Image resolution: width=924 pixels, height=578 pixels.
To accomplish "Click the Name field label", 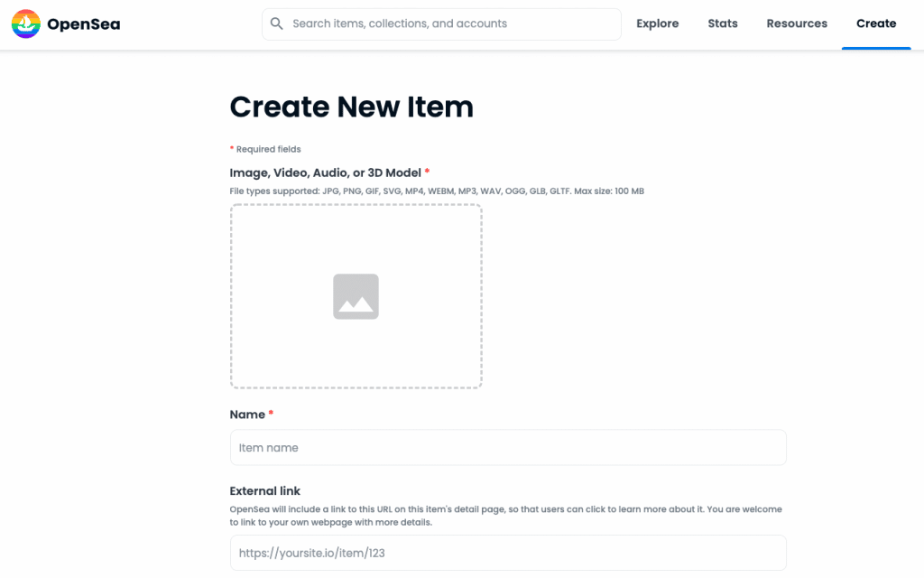I will pos(252,415).
